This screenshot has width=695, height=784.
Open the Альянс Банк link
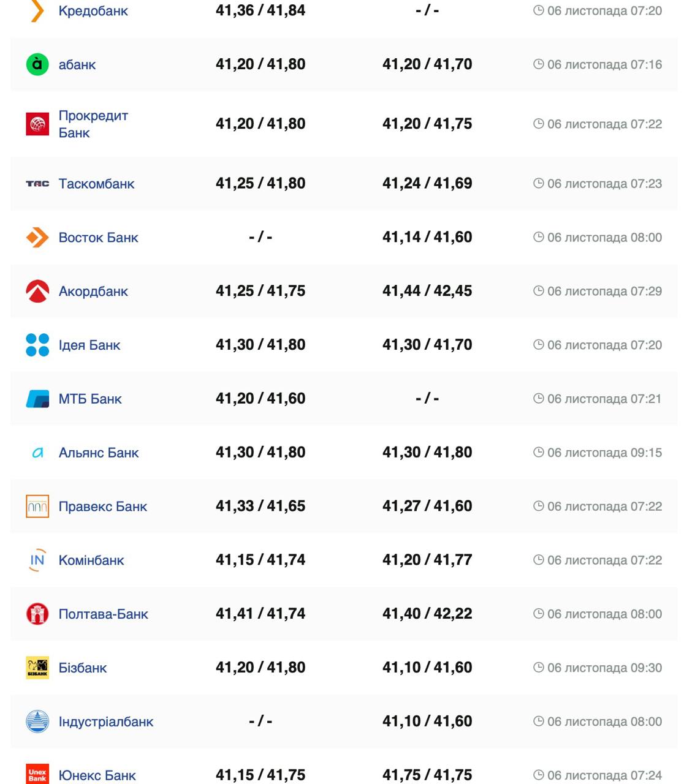click(99, 453)
